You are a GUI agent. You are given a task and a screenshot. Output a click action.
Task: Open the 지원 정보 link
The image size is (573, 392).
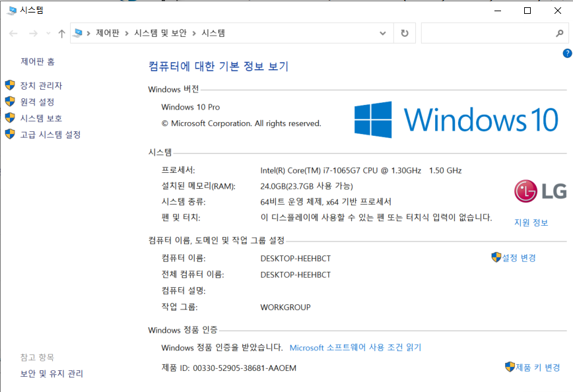pos(531,222)
